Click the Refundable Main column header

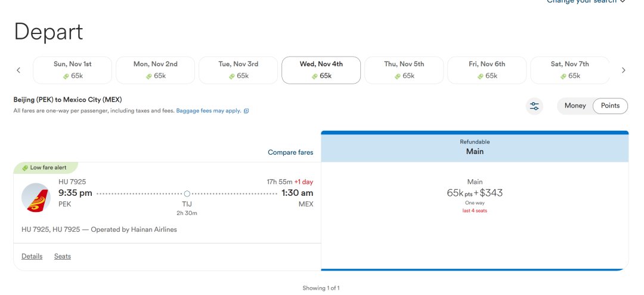point(475,147)
